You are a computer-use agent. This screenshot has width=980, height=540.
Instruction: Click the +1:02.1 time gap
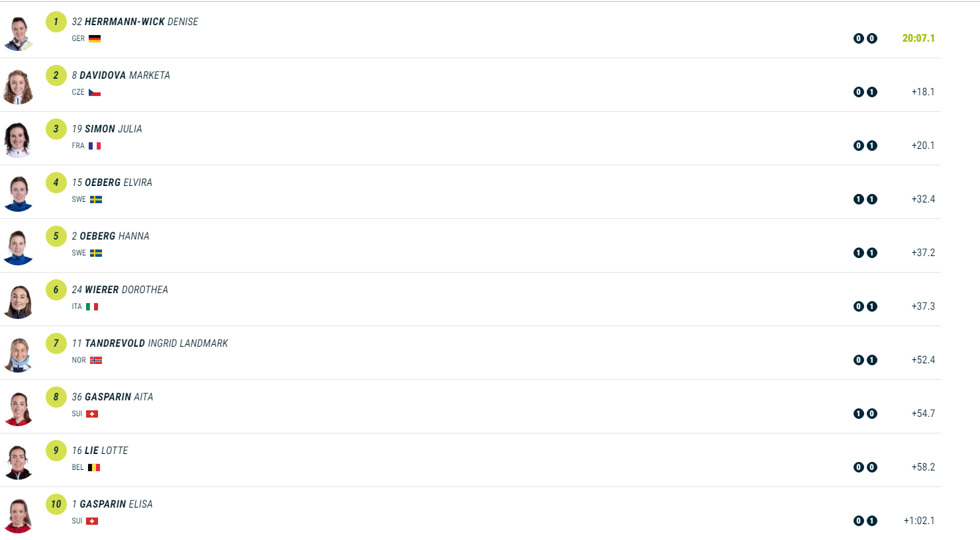[x=919, y=521]
